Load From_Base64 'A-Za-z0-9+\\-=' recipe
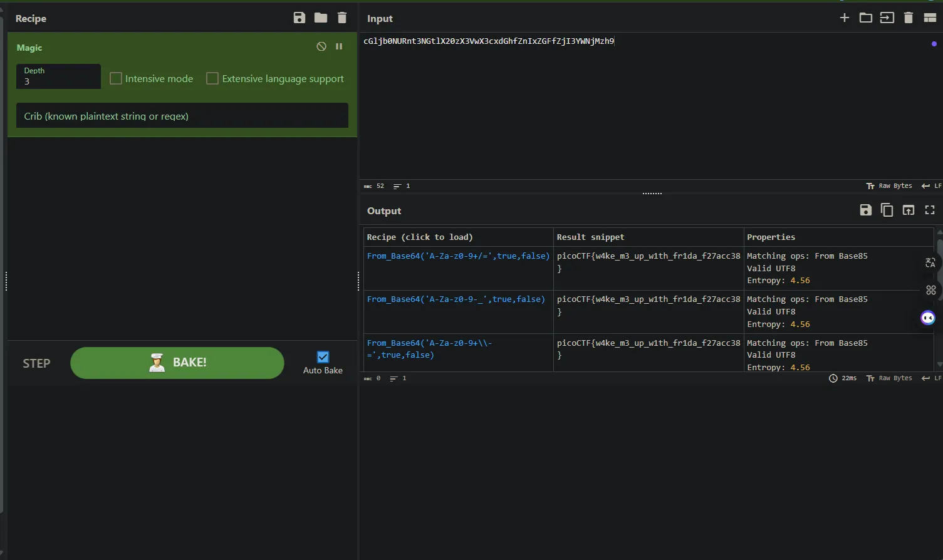Viewport: 943px width, 560px height. (430, 349)
